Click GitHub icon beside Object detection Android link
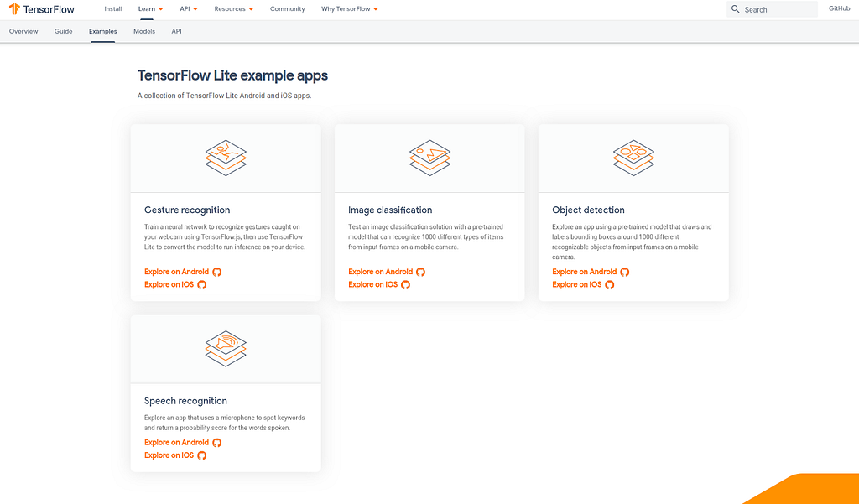This screenshot has height=504, width=859. pyautogui.click(x=624, y=272)
